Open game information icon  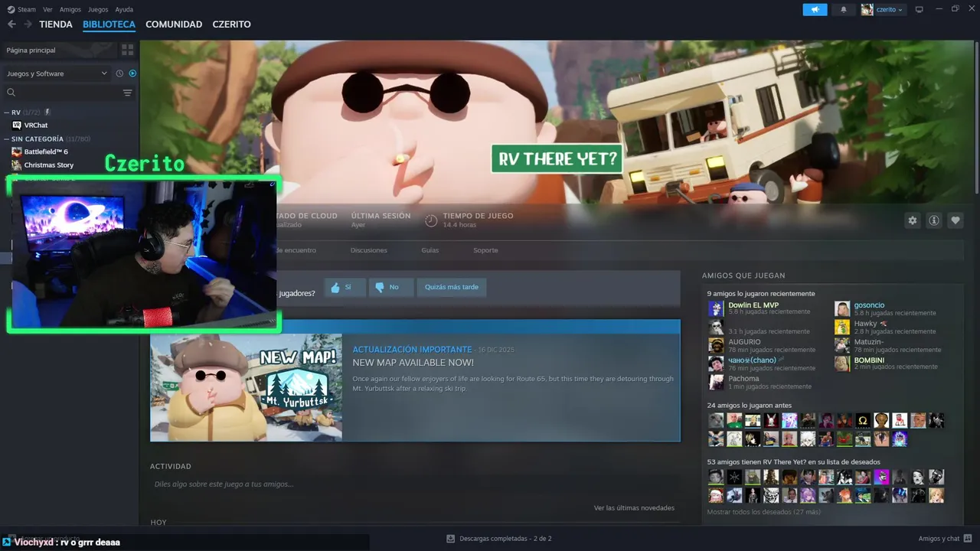[934, 220]
